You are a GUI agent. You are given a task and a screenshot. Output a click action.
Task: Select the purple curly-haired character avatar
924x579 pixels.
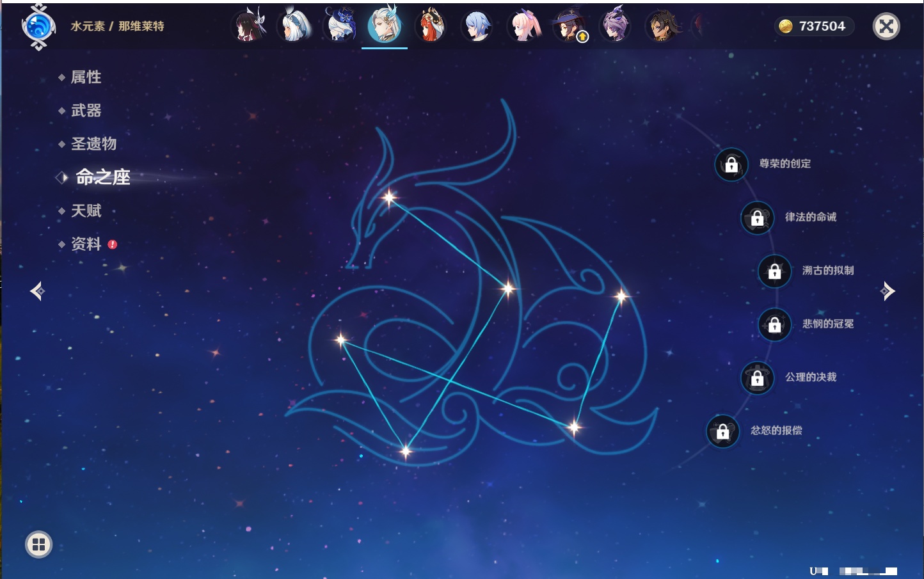click(615, 26)
